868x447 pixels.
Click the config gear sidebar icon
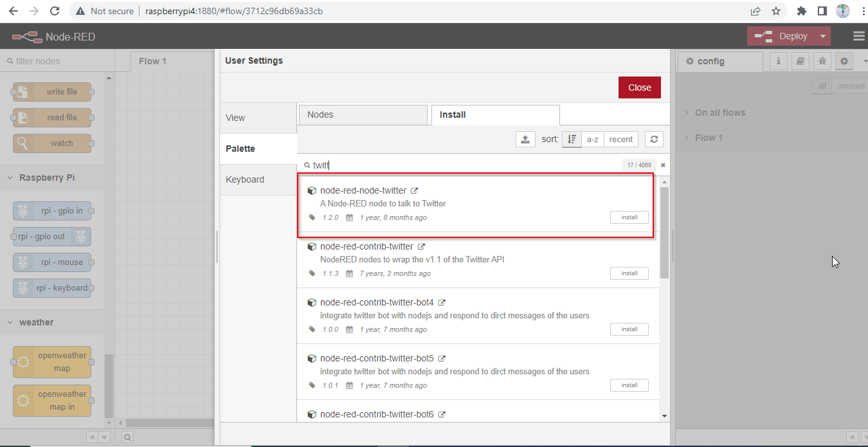click(x=844, y=60)
